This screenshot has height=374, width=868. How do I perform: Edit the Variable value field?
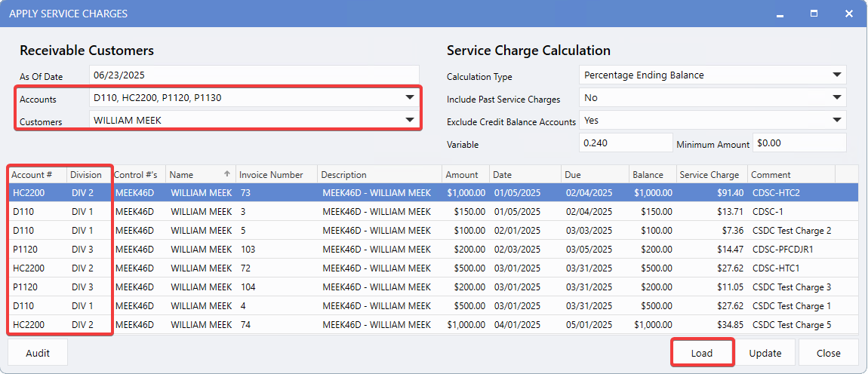tap(624, 143)
